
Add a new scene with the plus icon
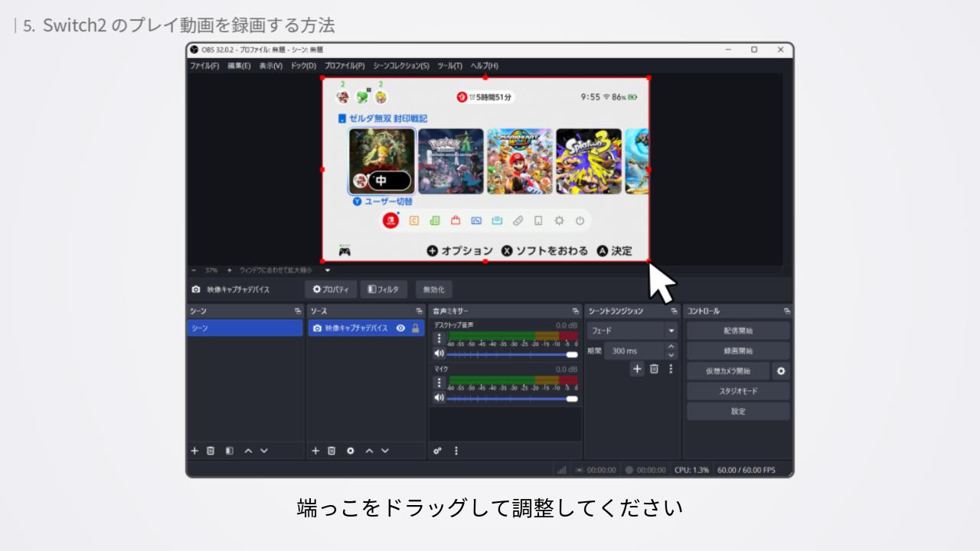coord(194,451)
